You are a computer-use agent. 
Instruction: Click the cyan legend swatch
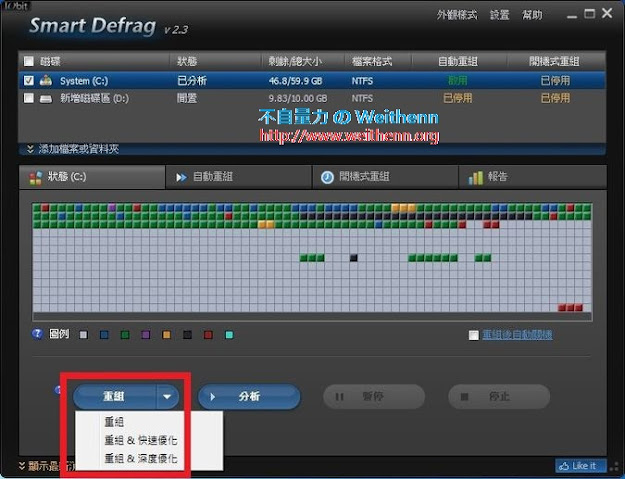[x=229, y=335]
